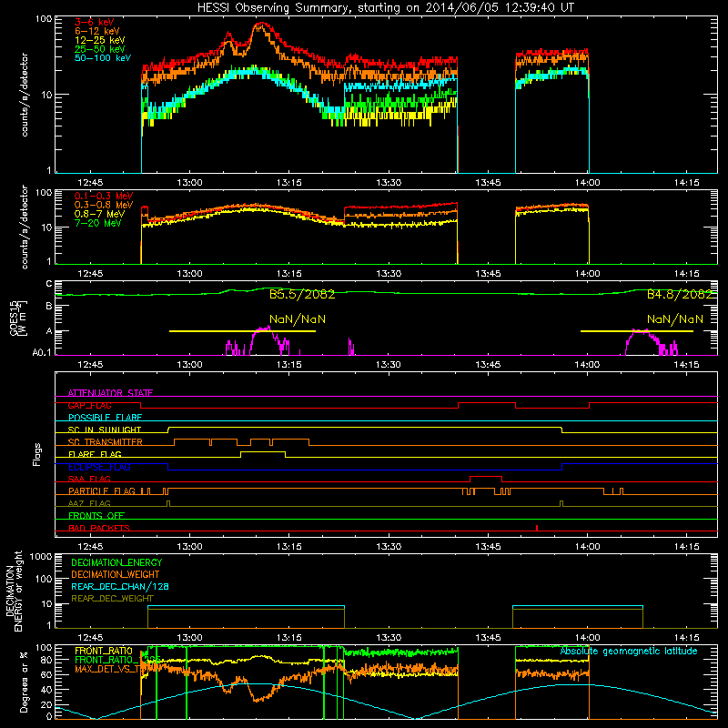
Task: Click the SAA_FLAG label
Action: tap(89, 479)
